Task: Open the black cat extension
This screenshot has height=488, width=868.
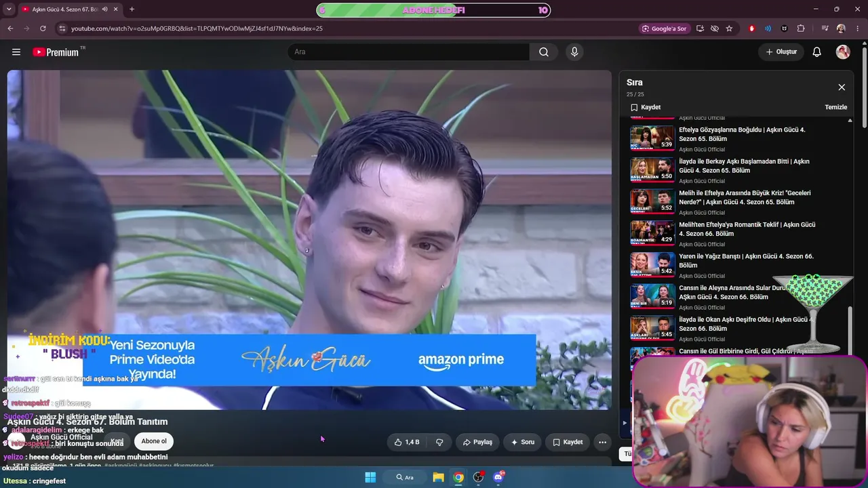Action: click(x=785, y=28)
